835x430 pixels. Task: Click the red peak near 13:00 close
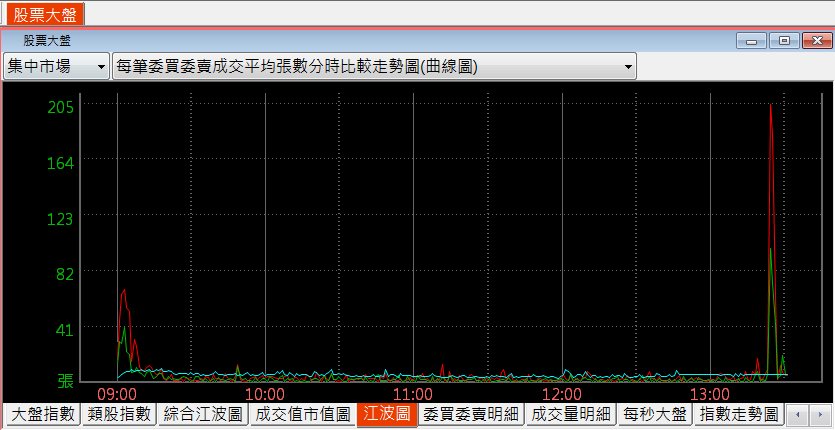[770, 106]
